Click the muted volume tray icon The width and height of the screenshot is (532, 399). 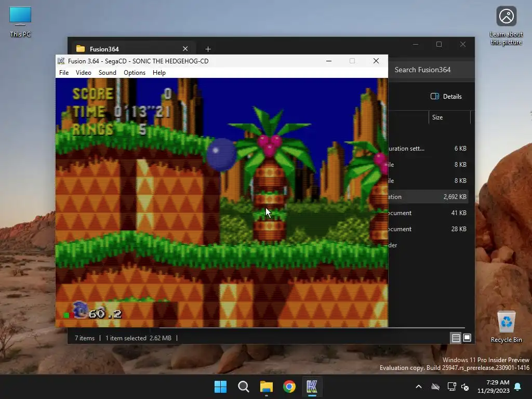click(465, 387)
